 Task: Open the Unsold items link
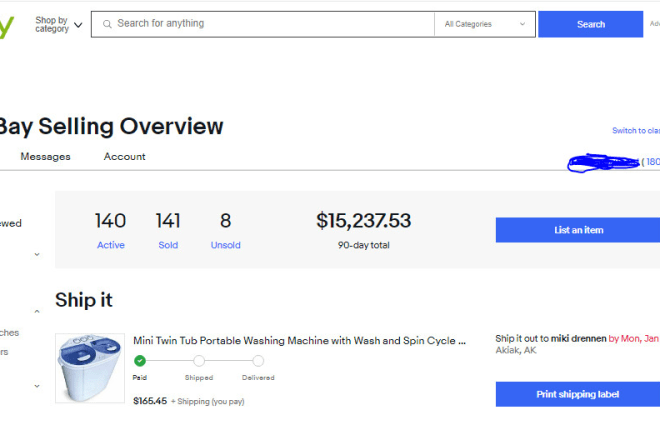226,245
